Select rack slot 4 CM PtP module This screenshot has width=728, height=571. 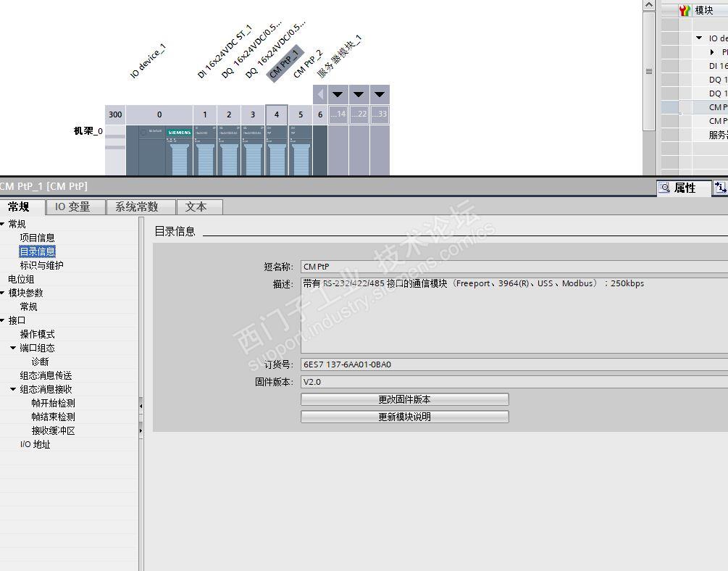[x=277, y=150]
